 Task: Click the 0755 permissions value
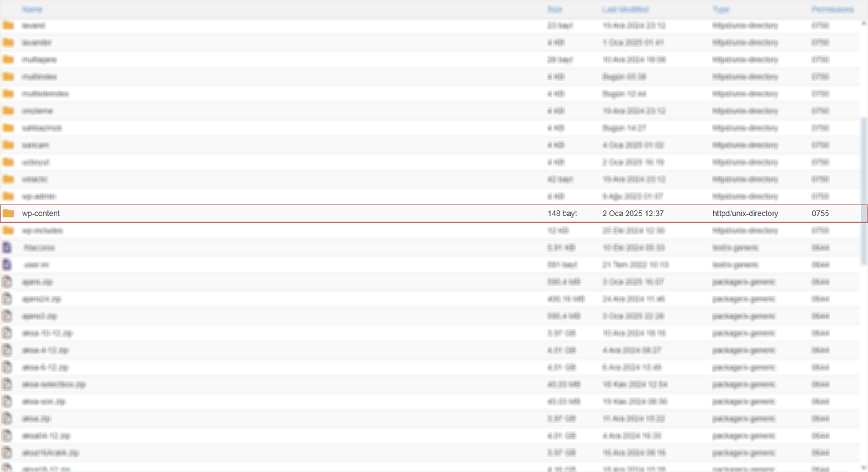click(820, 214)
